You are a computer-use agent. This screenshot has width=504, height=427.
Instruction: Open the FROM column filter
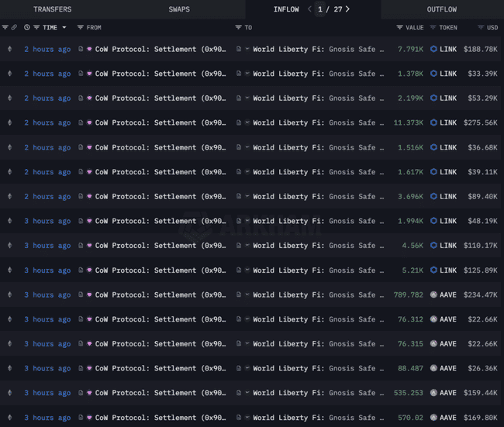pos(81,27)
